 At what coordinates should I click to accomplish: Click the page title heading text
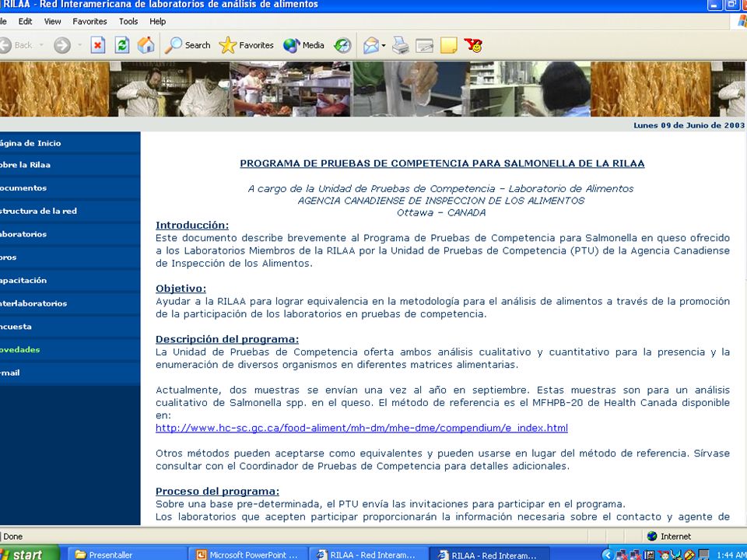(442, 163)
